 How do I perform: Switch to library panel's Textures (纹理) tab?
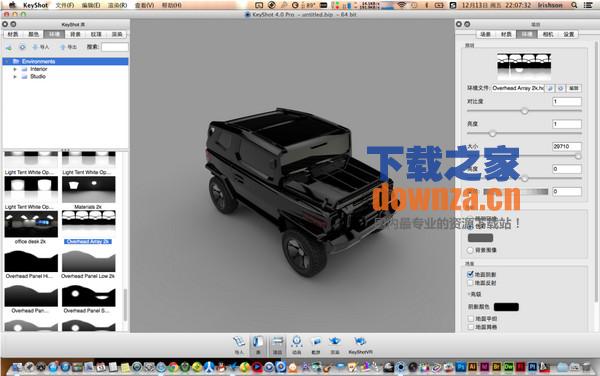pyautogui.click(x=96, y=34)
